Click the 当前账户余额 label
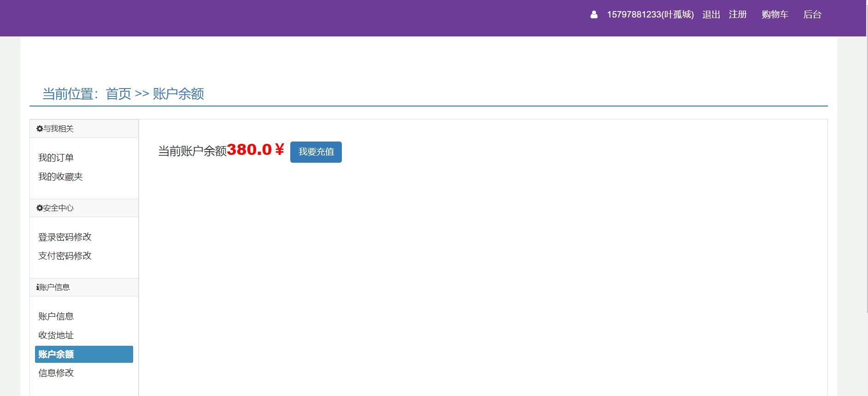The width and height of the screenshot is (868, 396). tap(192, 151)
